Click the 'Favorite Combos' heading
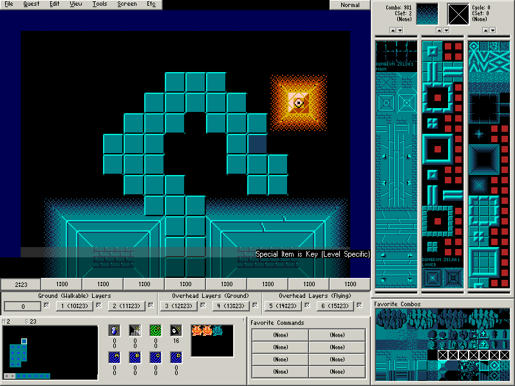 pos(397,304)
